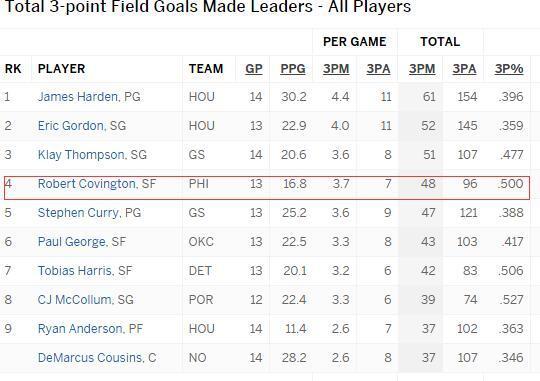
Task: Click Klay Thompson's name link
Action: 81,155
